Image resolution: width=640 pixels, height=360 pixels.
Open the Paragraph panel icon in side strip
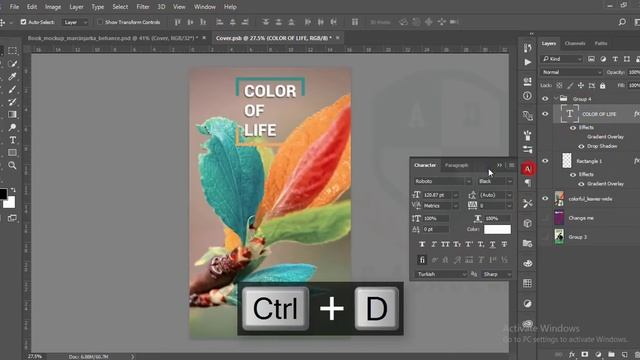(527, 183)
